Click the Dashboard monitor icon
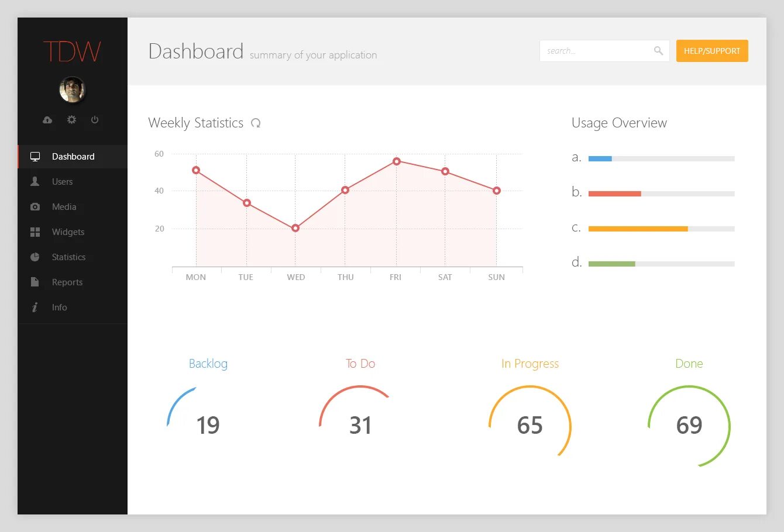The image size is (784, 532). (35, 157)
